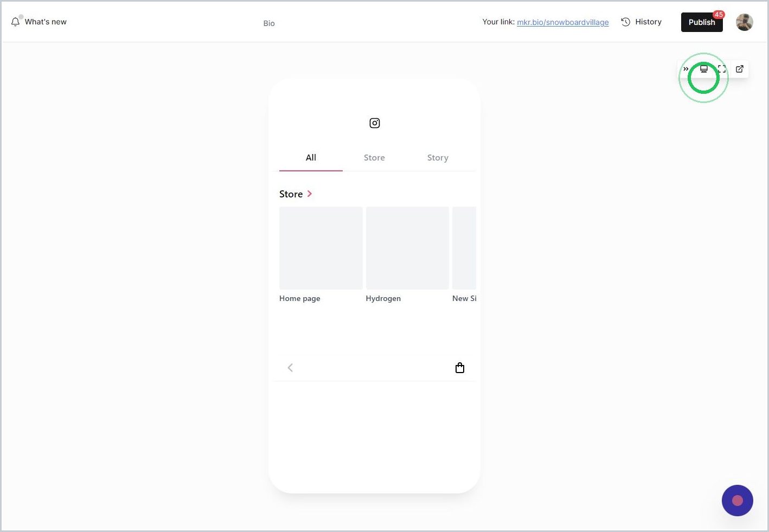This screenshot has height=532, width=769.
Task: Click the Bio page title
Action: (x=269, y=23)
